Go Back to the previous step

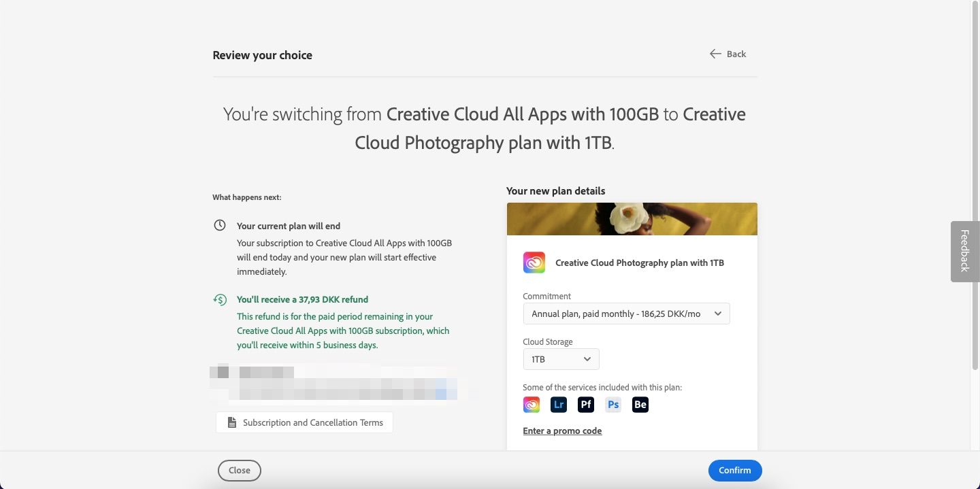pos(728,54)
